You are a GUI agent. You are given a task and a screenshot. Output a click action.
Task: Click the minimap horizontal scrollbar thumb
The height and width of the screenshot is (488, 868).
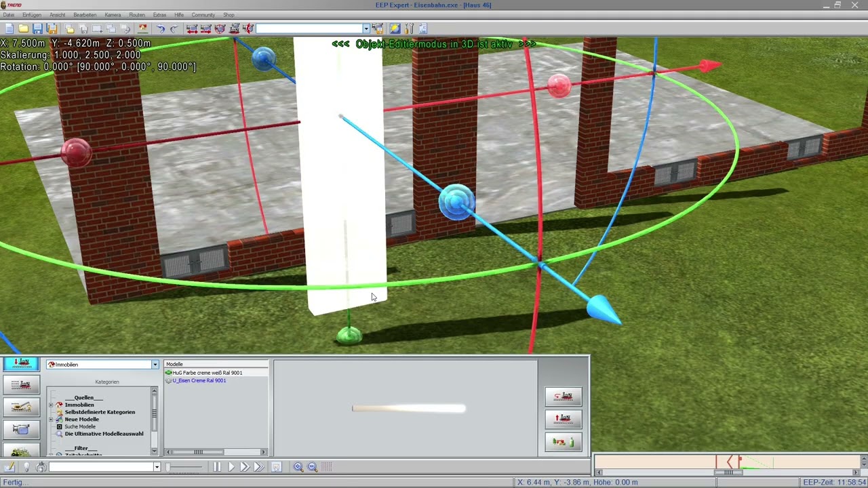click(x=728, y=472)
